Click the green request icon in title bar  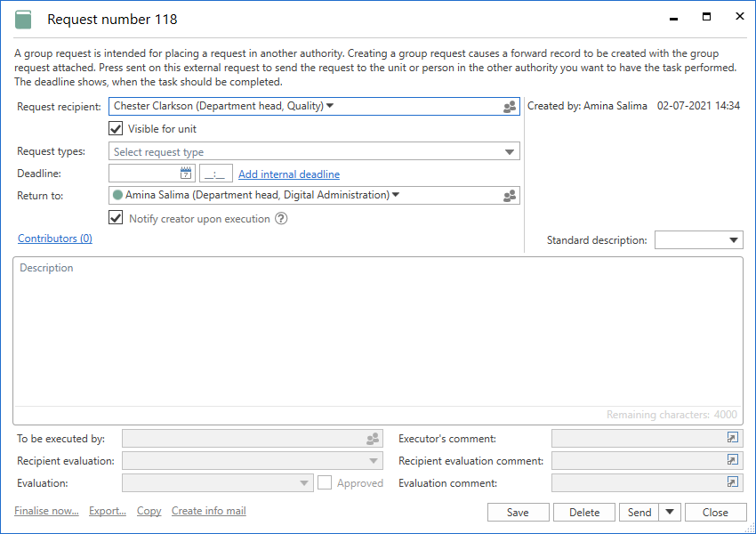[23, 20]
